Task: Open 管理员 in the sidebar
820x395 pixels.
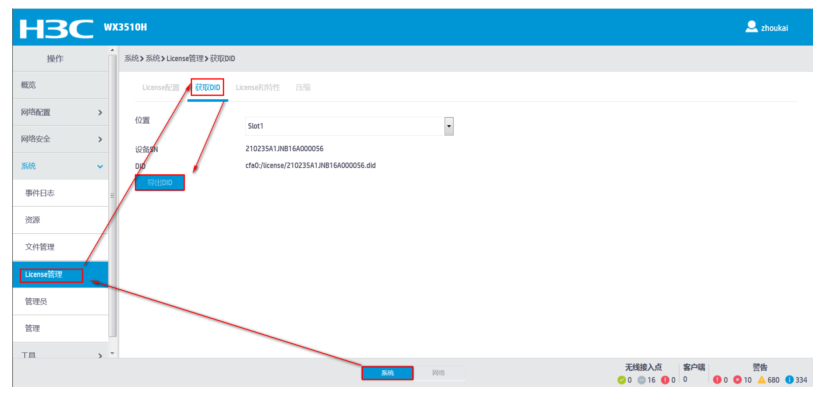Action: coord(60,301)
